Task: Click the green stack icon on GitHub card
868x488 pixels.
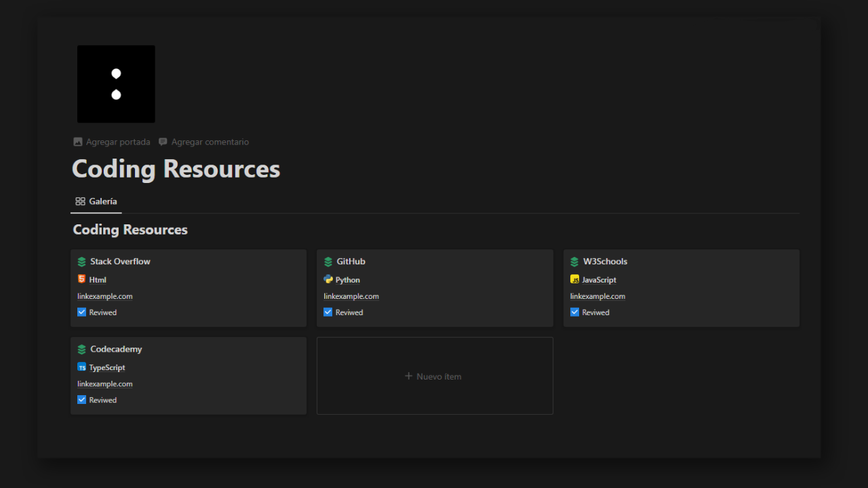Action: (328, 262)
